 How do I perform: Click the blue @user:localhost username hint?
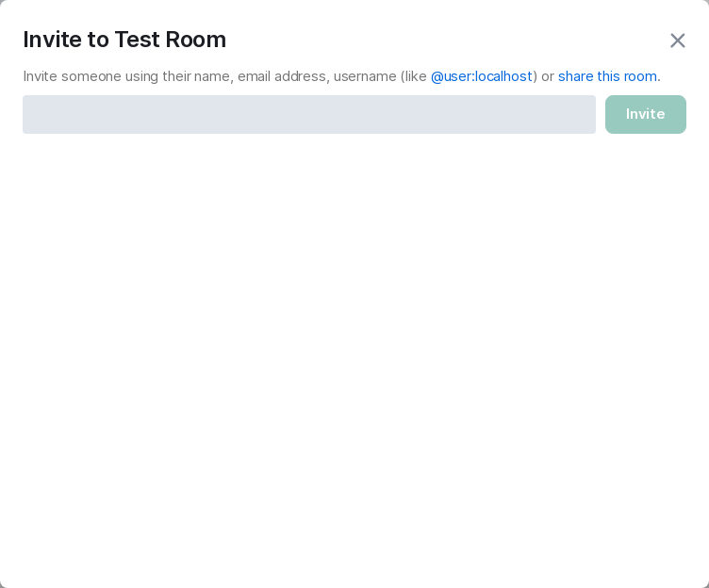[x=482, y=76]
